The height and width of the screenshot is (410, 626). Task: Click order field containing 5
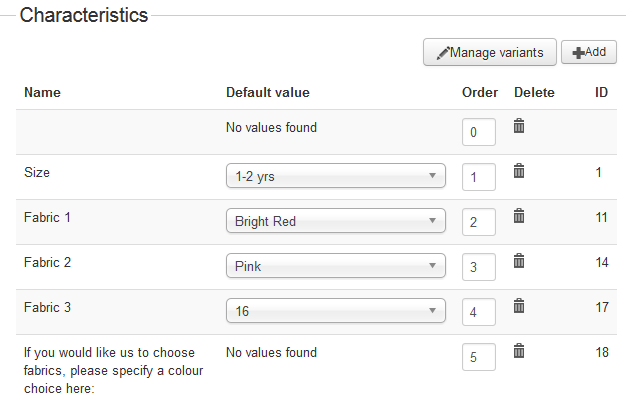pos(479,357)
